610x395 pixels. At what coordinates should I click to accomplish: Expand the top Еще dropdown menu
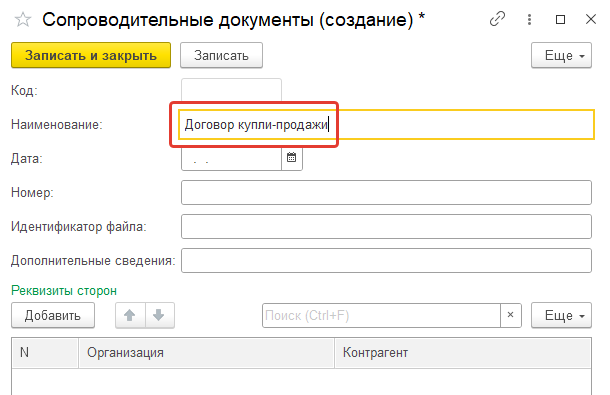pos(561,55)
